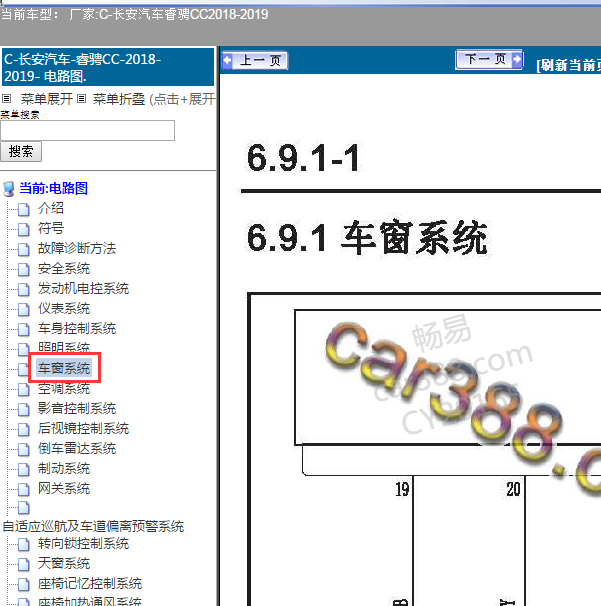601x606 pixels.
Task: Open 网关系统 entry
Action: [64, 489]
